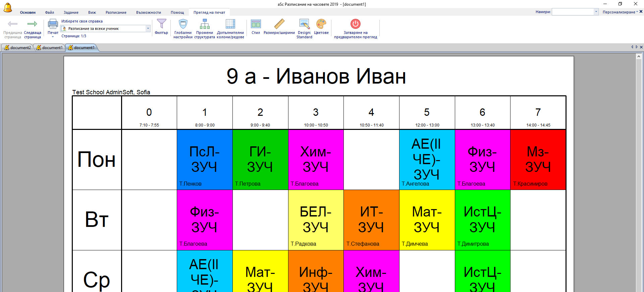Viewport: 644px width, 292px height.
Task: Open the Помощ menu
Action: coord(177,12)
